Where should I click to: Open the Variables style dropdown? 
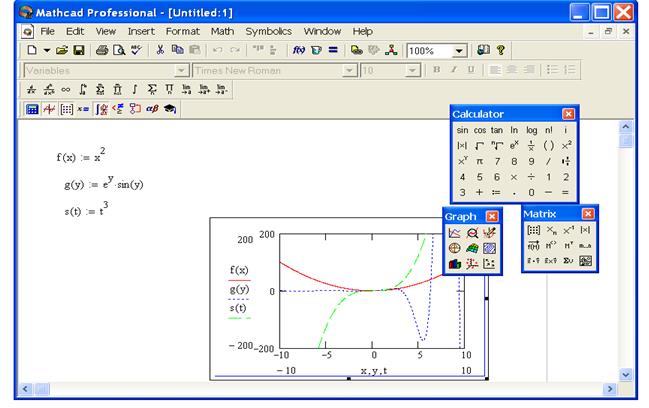[x=181, y=71]
